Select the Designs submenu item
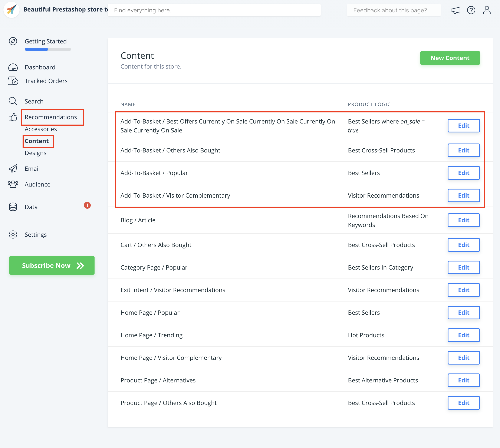This screenshot has width=500, height=448. (x=35, y=153)
